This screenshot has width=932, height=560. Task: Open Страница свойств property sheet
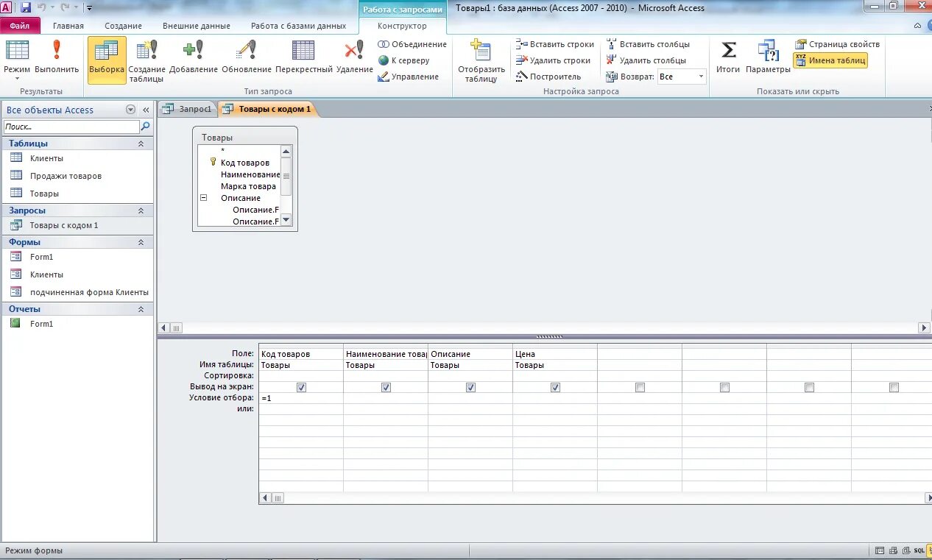[838, 44]
